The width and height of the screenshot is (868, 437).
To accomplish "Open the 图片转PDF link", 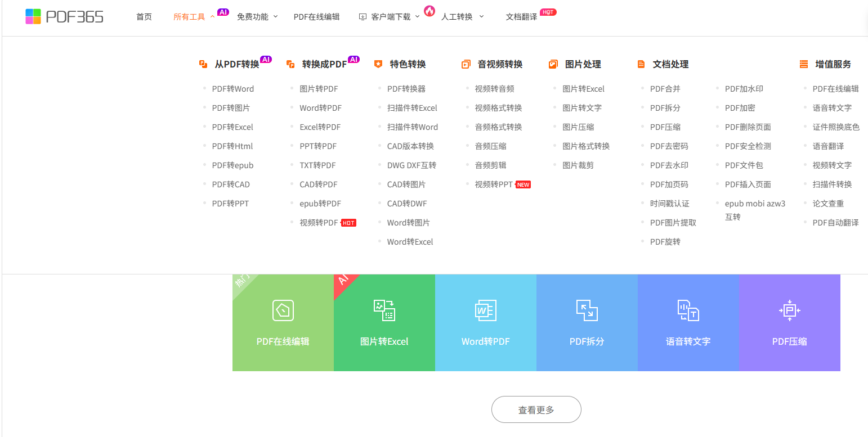I will pyautogui.click(x=319, y=89).
